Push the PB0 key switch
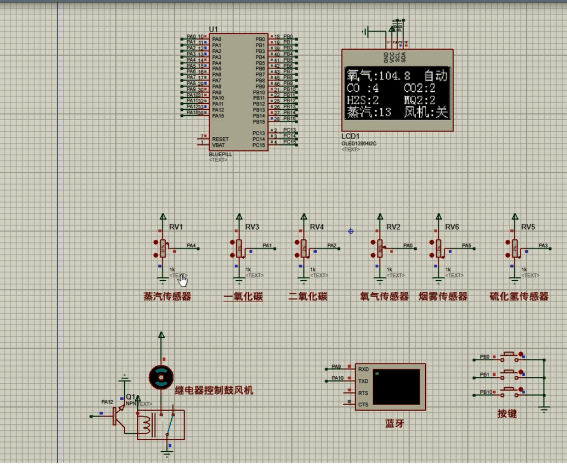Screen dimensions: 567x464 pyautogui.click(x=510, y=356)
